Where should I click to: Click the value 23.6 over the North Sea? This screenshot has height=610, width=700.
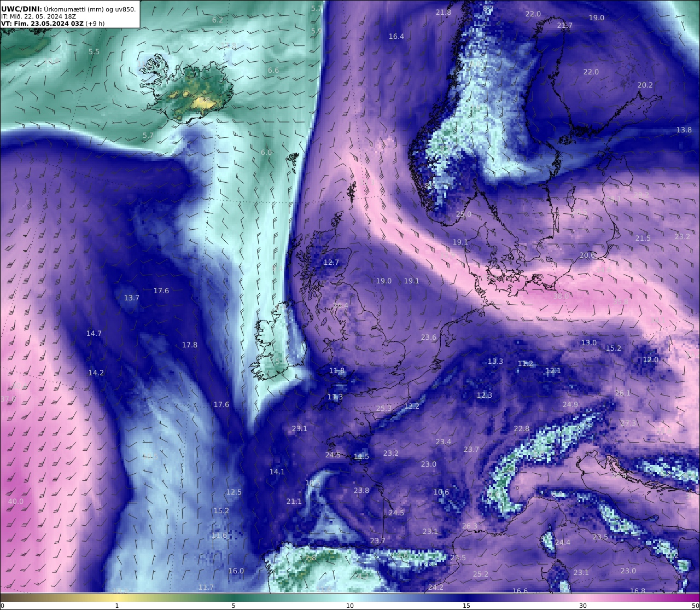point(429,337)
